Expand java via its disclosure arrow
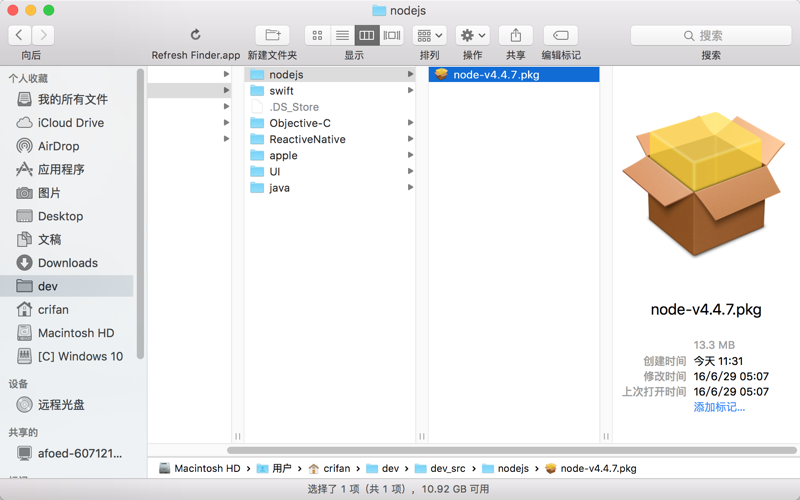 pos(410,188)
